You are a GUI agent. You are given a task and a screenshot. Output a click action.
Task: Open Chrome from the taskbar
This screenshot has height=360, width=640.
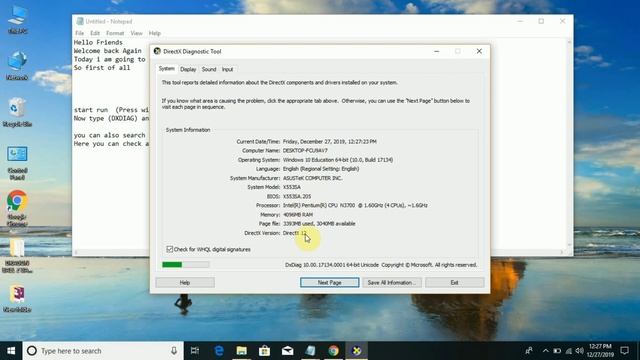click(333, 351)
